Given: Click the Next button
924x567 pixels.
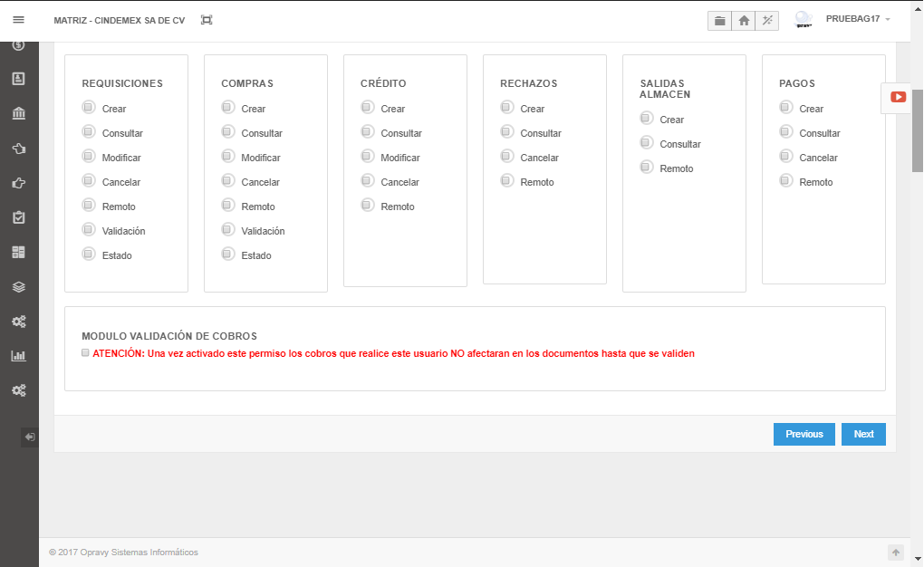Looking at the screenshot, I should tap(863, 435).
